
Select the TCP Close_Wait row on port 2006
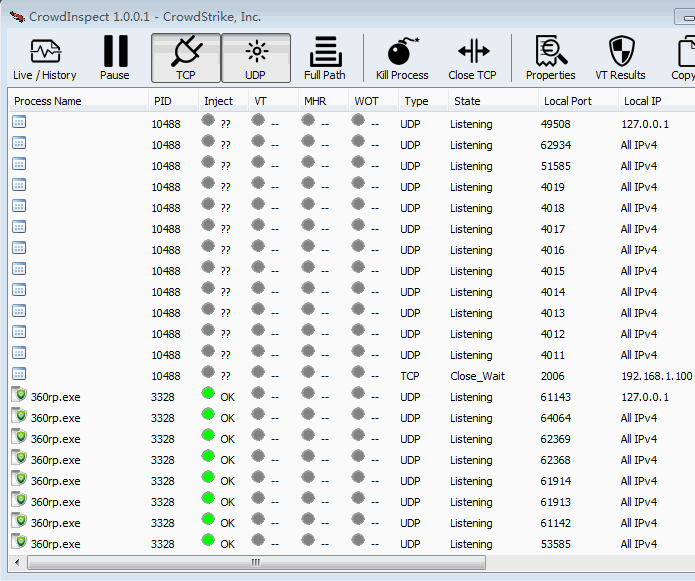[476, 376]
